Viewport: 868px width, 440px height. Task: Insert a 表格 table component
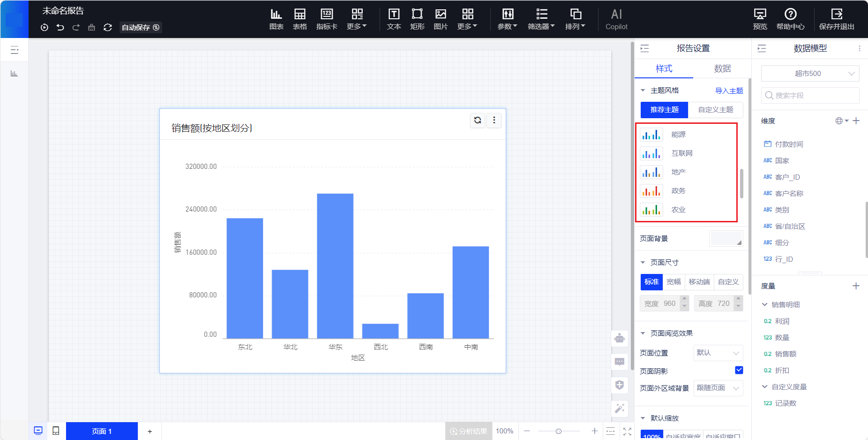(x=299, y=19)
